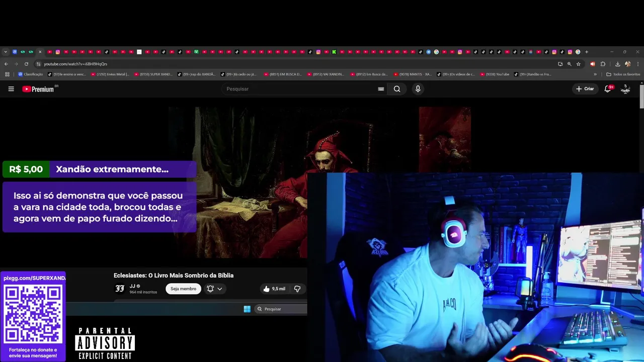Viewport: 644px width, 362px height.
Task: Open the (99+)Os vídeos de c... bookmark
Action: pyautogui.click(x=456, y=74)
